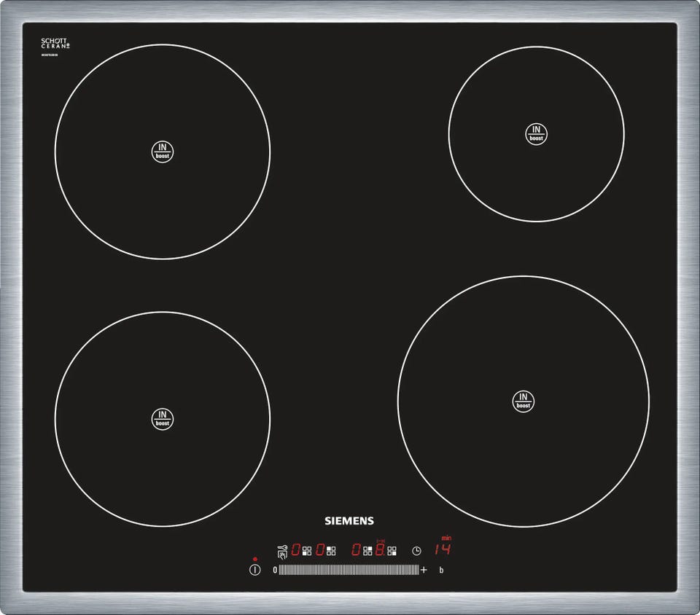Tap the IN boost mark on front-right zone
The height and width of the screenshot is (615, 700).
pos(524,401)
